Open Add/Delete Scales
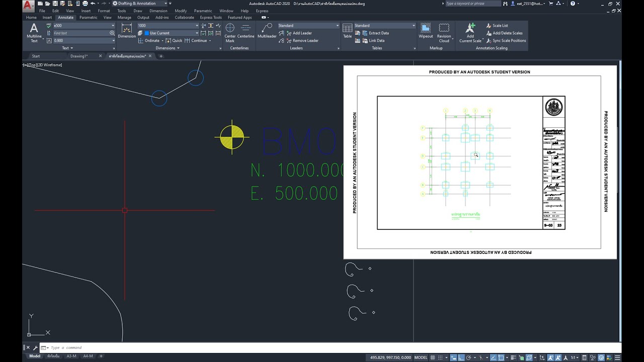The height and width of the screenshot is (362, 644). point(504,33)
